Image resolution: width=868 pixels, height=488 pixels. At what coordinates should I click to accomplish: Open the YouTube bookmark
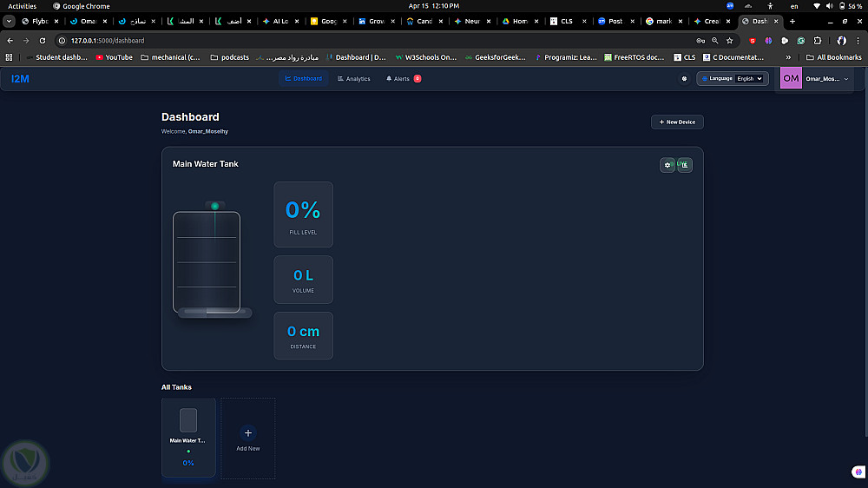click(x=114, y=57)
